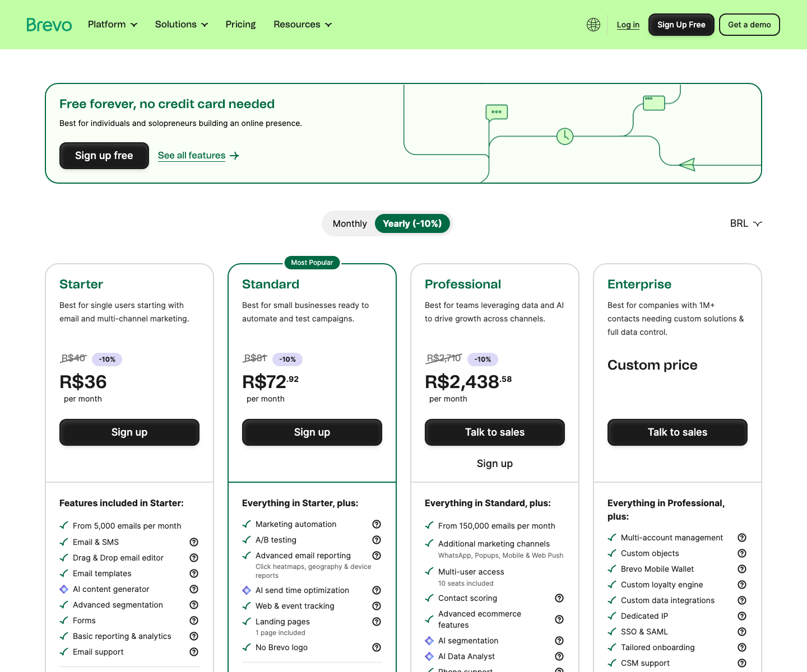
Task: Click the Sign Up Free header button
Action: [681, 25]
